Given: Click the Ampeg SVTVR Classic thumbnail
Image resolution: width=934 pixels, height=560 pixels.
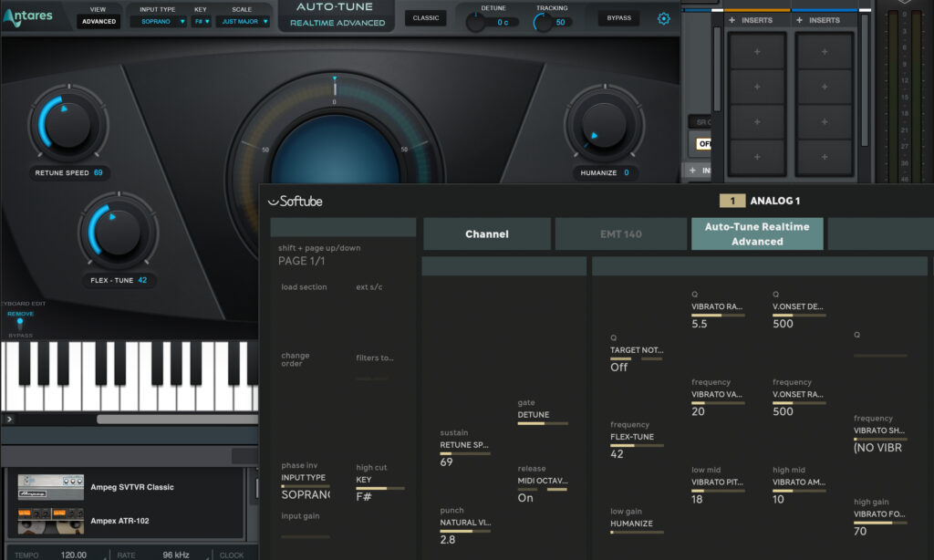Looking at the screenshot, I should tap(51, 487).
